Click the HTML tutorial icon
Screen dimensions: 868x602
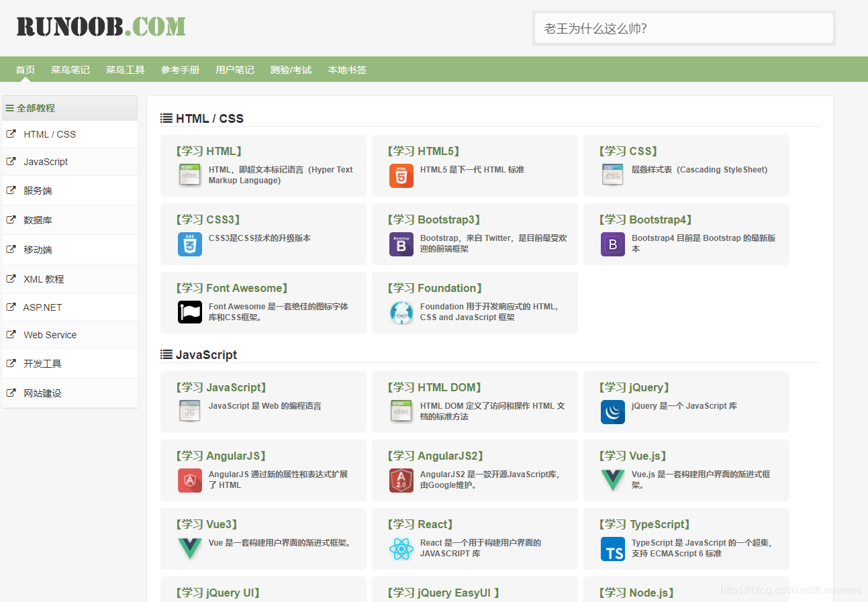[x=190, y=176]
